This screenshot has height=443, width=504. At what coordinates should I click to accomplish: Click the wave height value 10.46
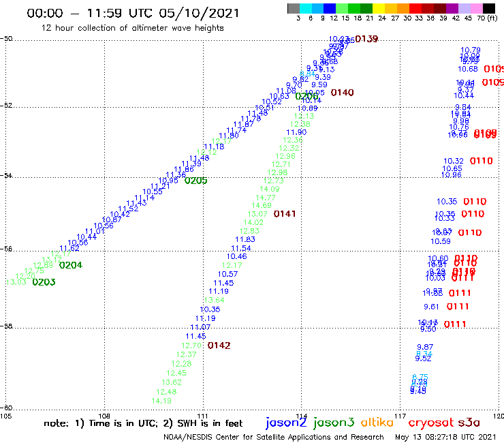237,256
